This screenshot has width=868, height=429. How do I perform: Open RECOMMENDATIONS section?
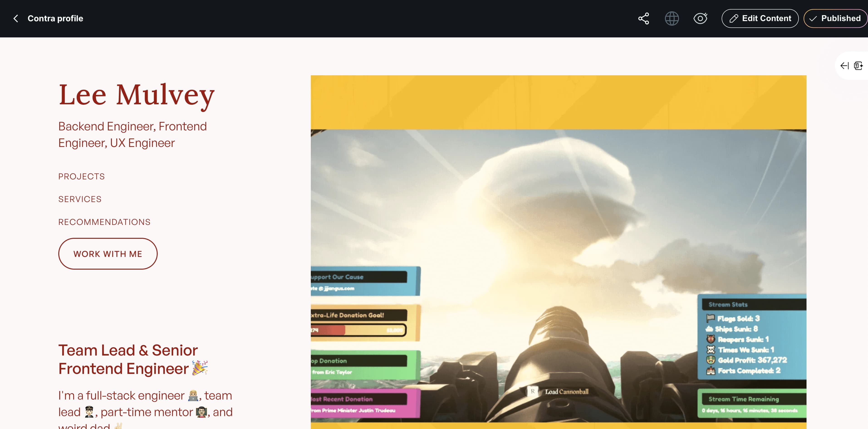[x=104, y=222]
